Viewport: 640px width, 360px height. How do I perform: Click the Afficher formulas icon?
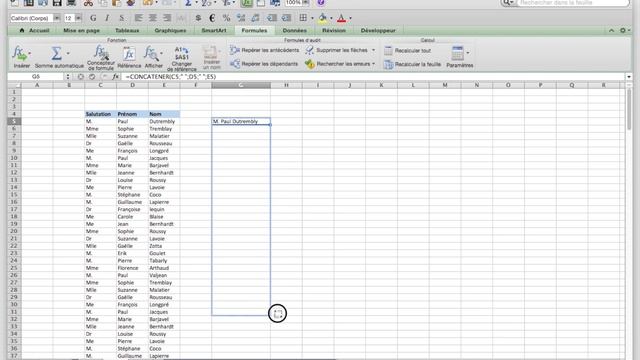[x=151, y=53]
